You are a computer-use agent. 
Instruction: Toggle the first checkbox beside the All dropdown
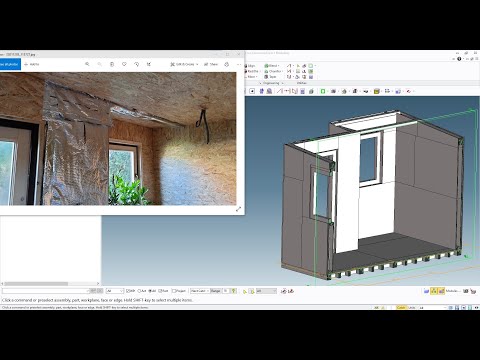point(128,291)
